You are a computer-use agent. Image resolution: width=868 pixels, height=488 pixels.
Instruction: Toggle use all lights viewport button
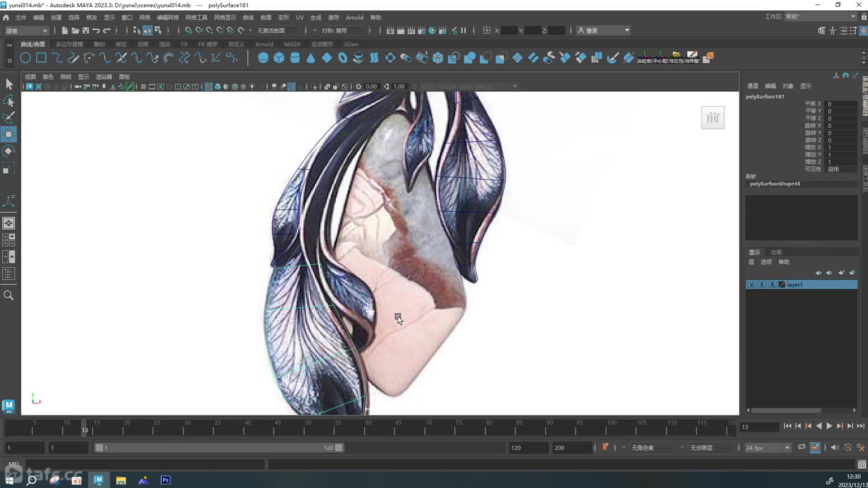pyautogui.click(x=252, y=86)
